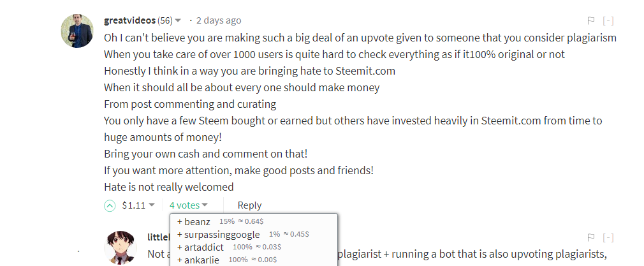
Task: Expand the $1.11 payout details
Action: point(152,205)
